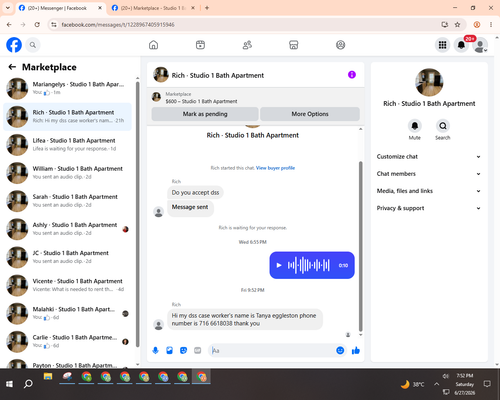Open the Vicente conversation
The width and height of the screenshot is (500, 400).
(67, 285)
